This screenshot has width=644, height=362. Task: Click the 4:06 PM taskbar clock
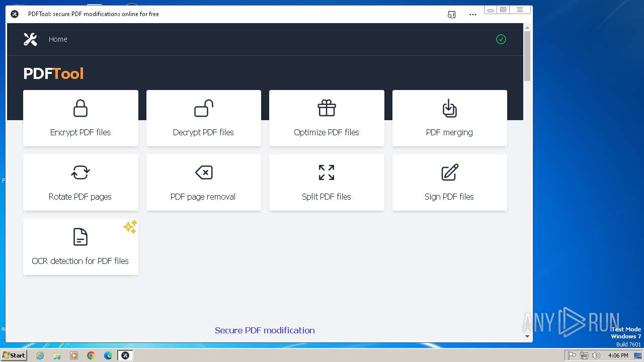click(x=618, y=355)
